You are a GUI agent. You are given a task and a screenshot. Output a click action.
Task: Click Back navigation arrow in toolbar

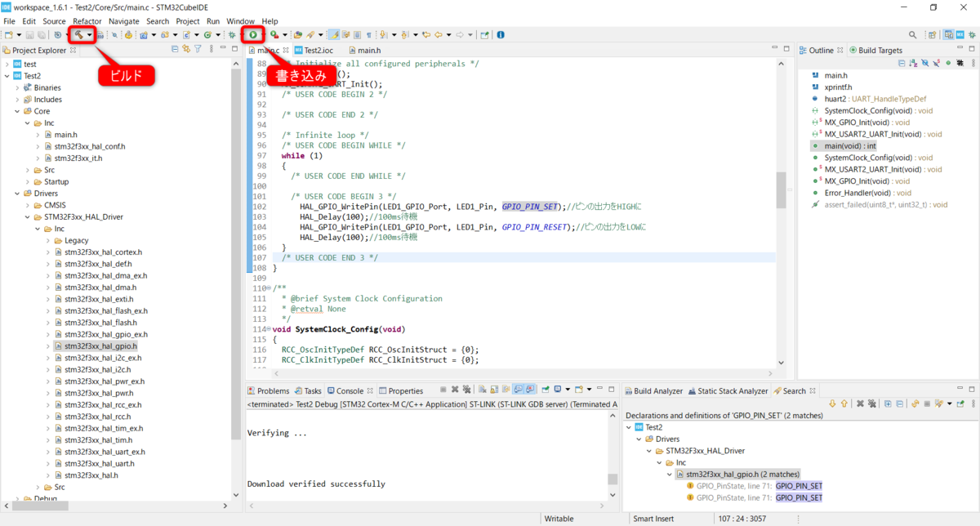tap(438, 34)
